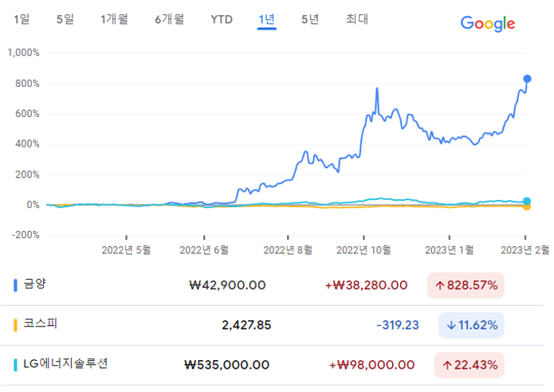Click the cyan LG에너지솔루션 color marker
The width and height of the screenshot is (554, 392).
point(16,364)
